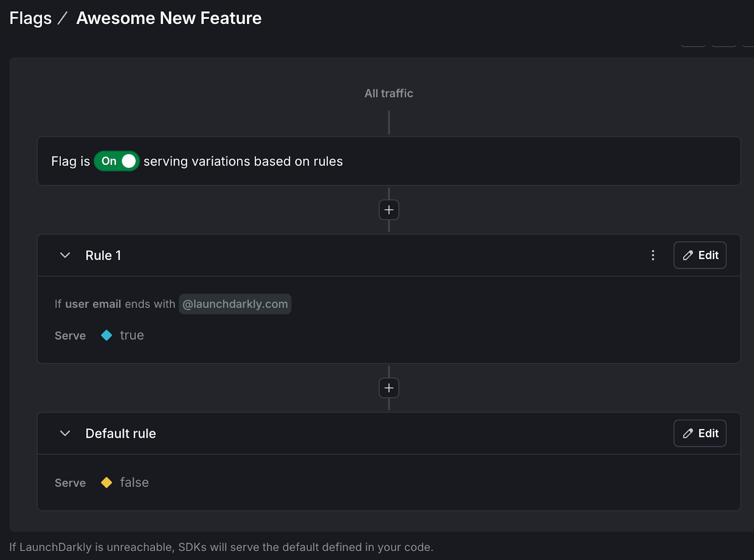
Task: Navigate back to Flags via the breadcrumb
Action: coord(30,18)
